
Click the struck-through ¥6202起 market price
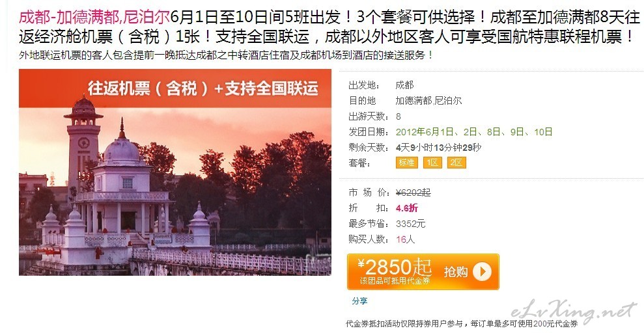(413, 193)
